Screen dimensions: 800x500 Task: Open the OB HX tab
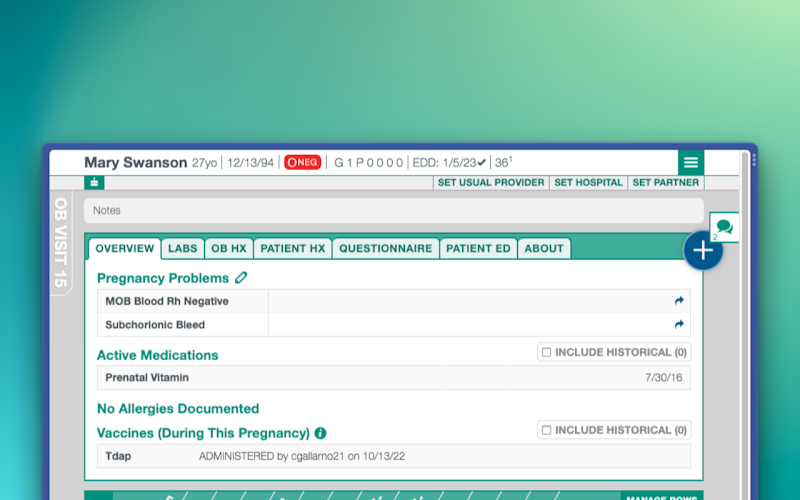(229, 248)
